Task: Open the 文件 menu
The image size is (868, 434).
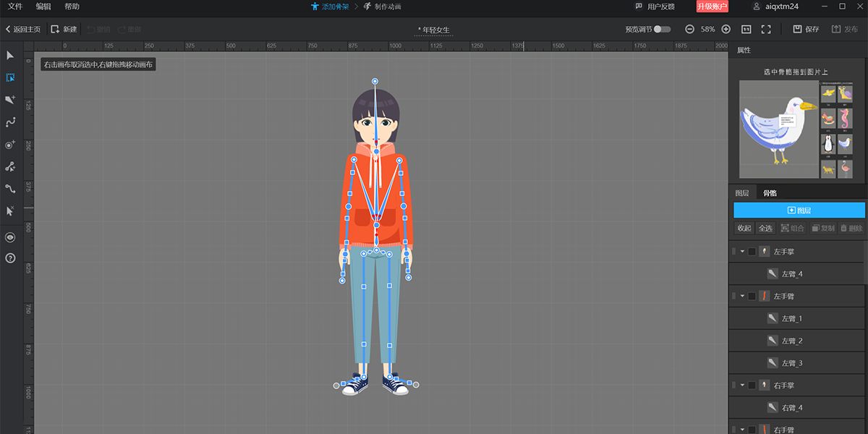Action: (15, 7)
